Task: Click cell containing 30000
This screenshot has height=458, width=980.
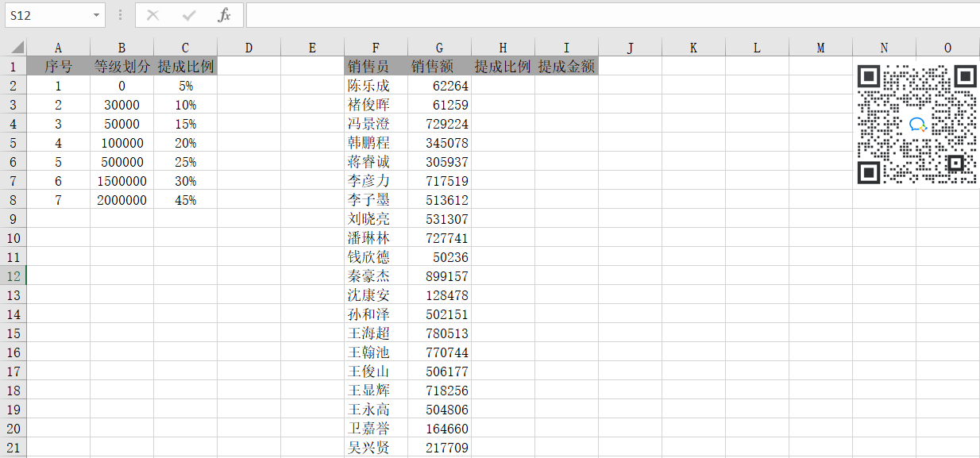Action: click(x=122, y=105)
